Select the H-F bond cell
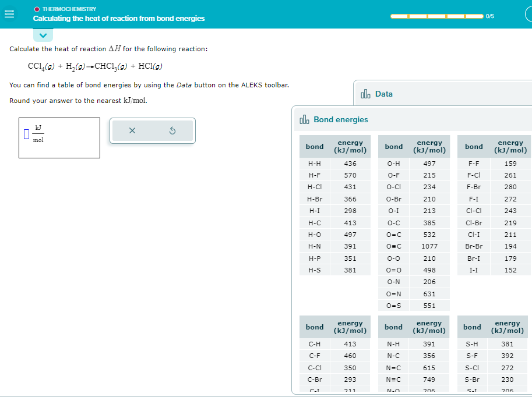Screen dimensions: 532x397 pyautogui.click(x=315, y=175)
